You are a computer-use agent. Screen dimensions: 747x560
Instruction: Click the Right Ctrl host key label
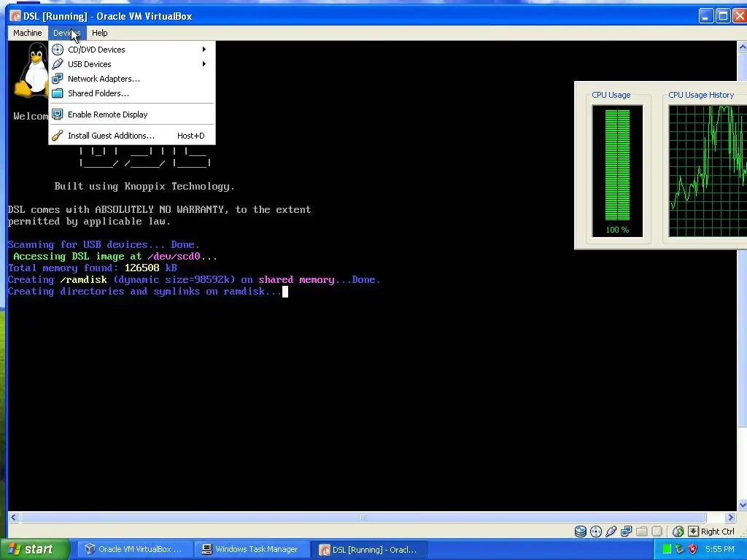point(718,532)
